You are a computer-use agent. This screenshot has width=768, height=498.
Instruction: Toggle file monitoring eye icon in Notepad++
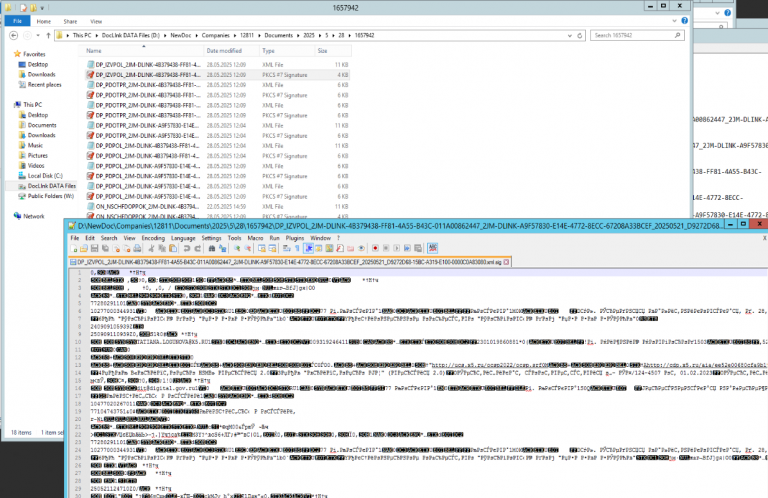[x=361, y=248]
